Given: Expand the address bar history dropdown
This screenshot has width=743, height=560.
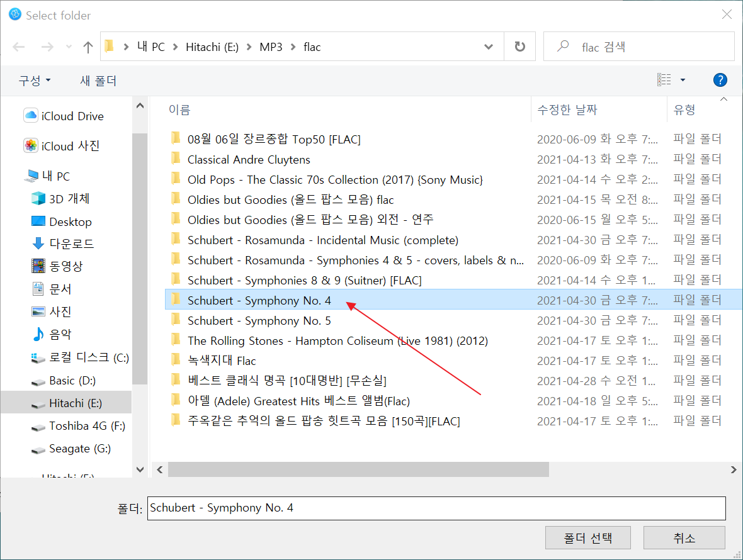Looking at the screenshot, I should coord(489,47).
